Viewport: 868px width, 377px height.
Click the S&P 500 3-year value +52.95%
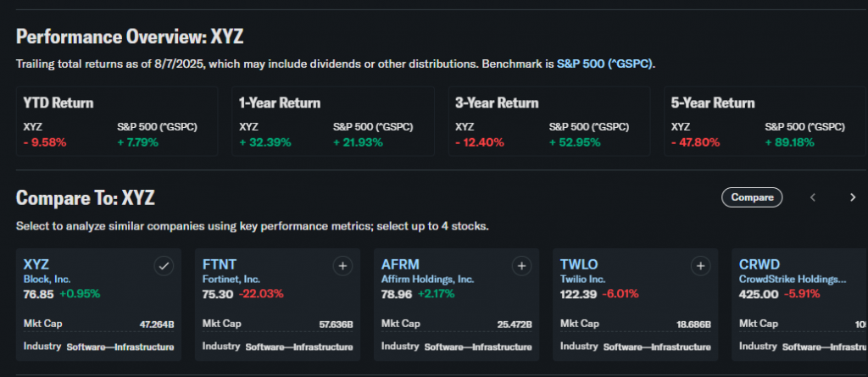[x=575, y=142]
